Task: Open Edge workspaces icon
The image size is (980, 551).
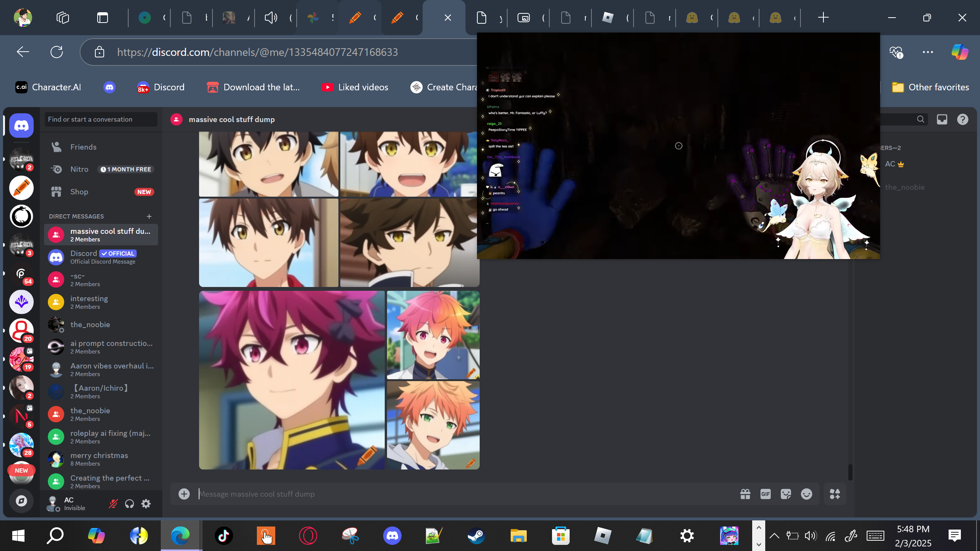Action: [63, 18]
